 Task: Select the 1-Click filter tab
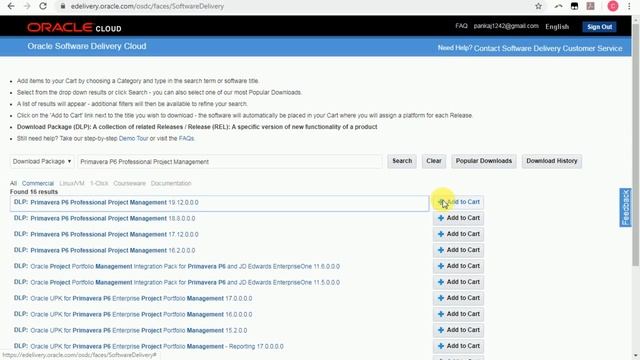pos(99,183)
